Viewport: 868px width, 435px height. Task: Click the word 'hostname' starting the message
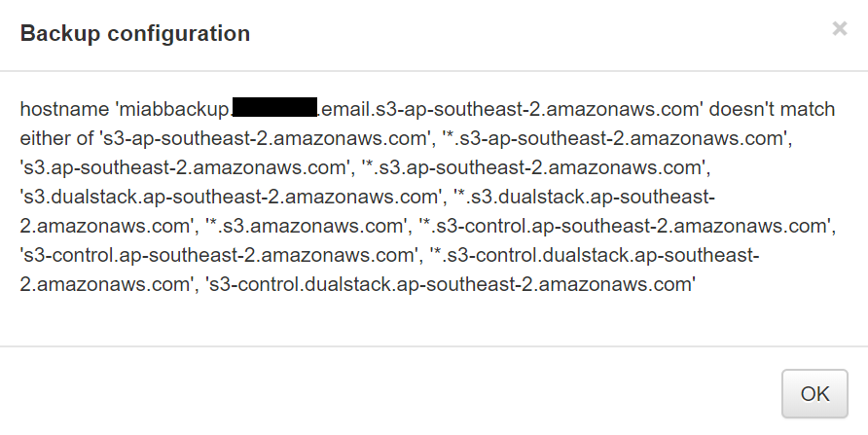click(x=64, y=109)
